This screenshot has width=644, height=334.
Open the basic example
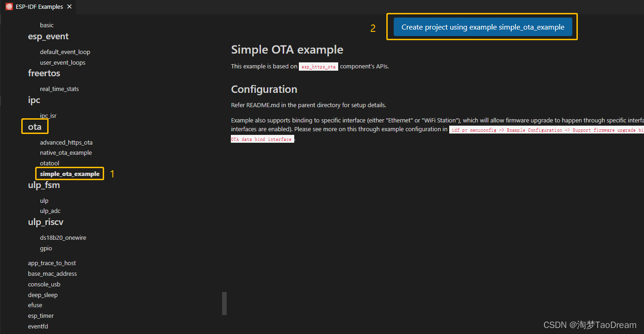tap(47, 25)
